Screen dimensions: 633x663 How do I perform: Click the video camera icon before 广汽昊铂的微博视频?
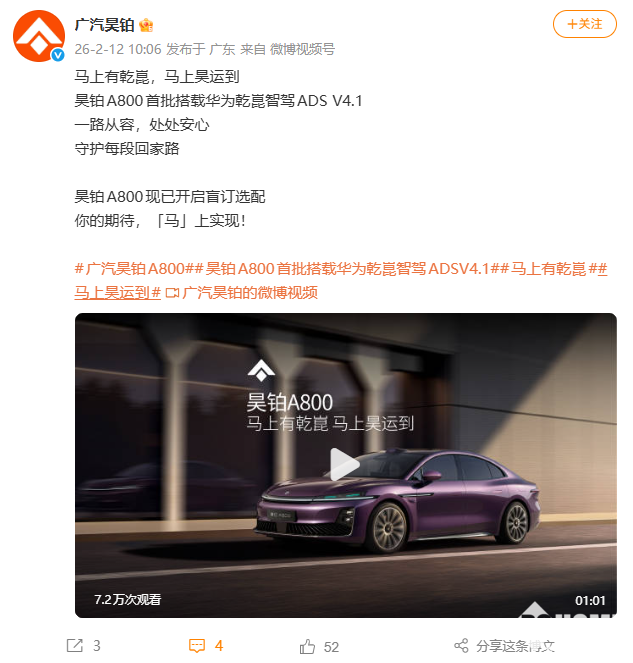tap(173, 293)
